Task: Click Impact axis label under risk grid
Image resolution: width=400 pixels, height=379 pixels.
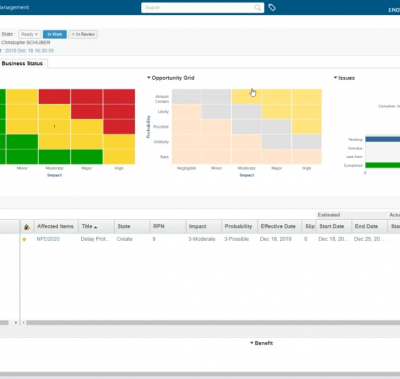Action: click(x=54, y=175)
